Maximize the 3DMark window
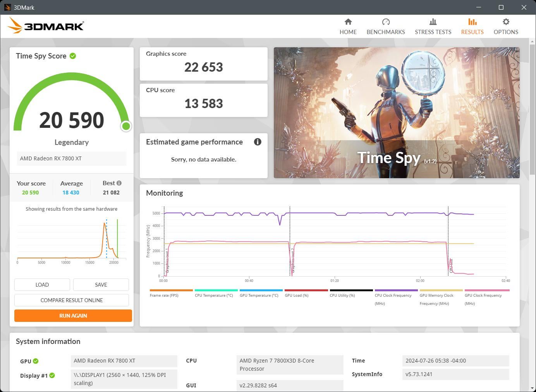 [501, 7]
